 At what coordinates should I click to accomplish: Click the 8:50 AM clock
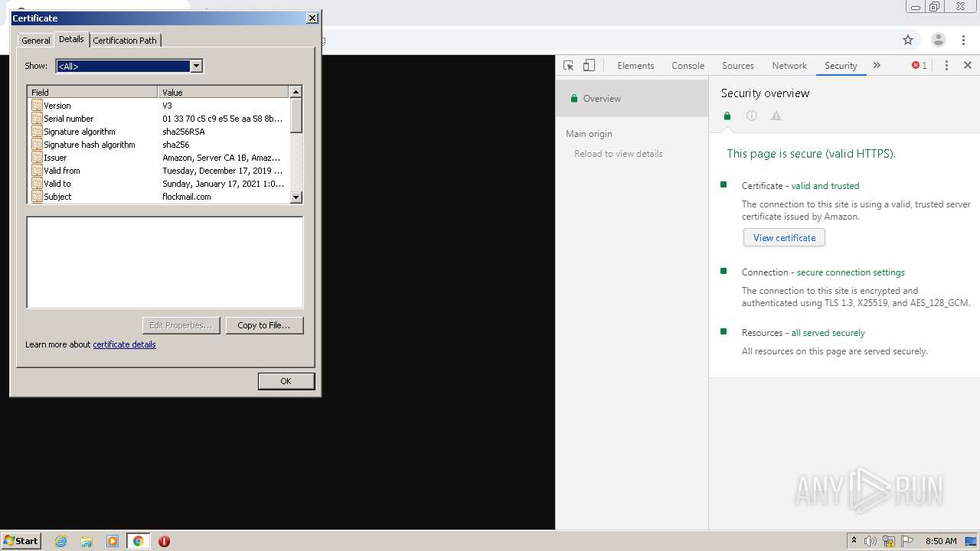(x=941, y=541)
